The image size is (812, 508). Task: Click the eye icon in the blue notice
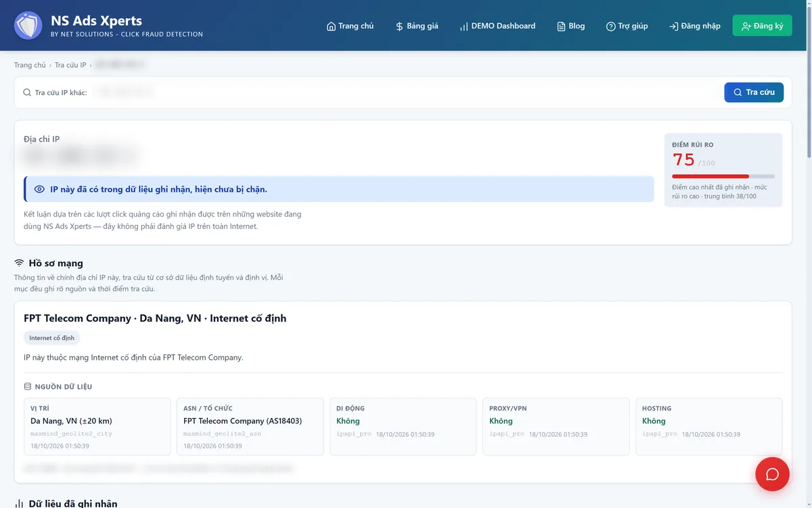(39, 190)
